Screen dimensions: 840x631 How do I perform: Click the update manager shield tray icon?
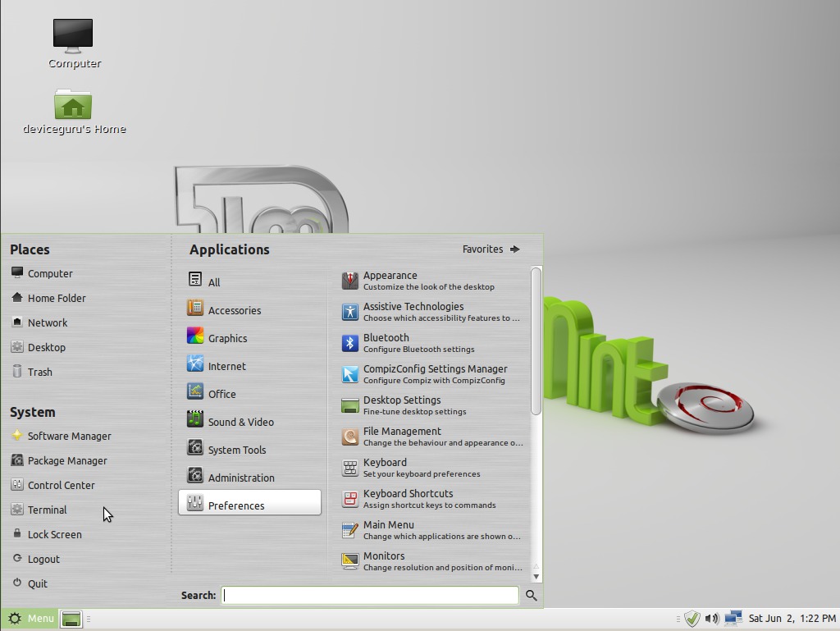click(692, 619)
